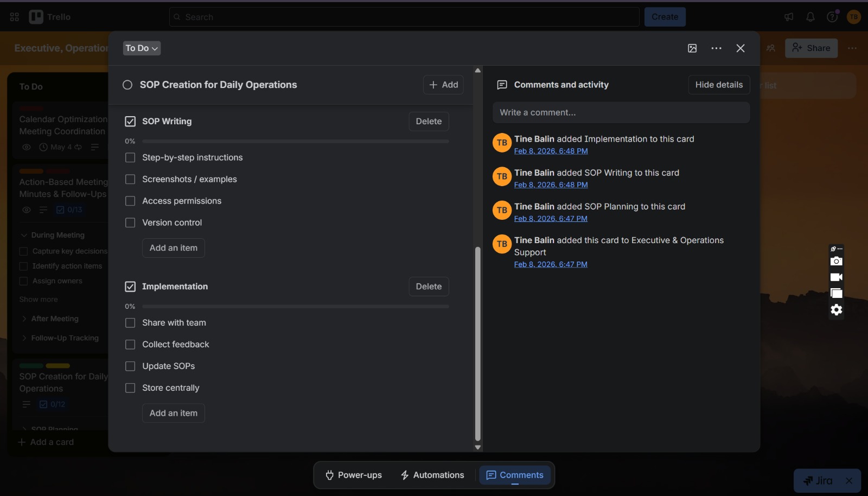Image resolution: width=868 pixels, height=496 pixels.
Task: Click the announcements megaphone icon
Action: pos(789,17)
